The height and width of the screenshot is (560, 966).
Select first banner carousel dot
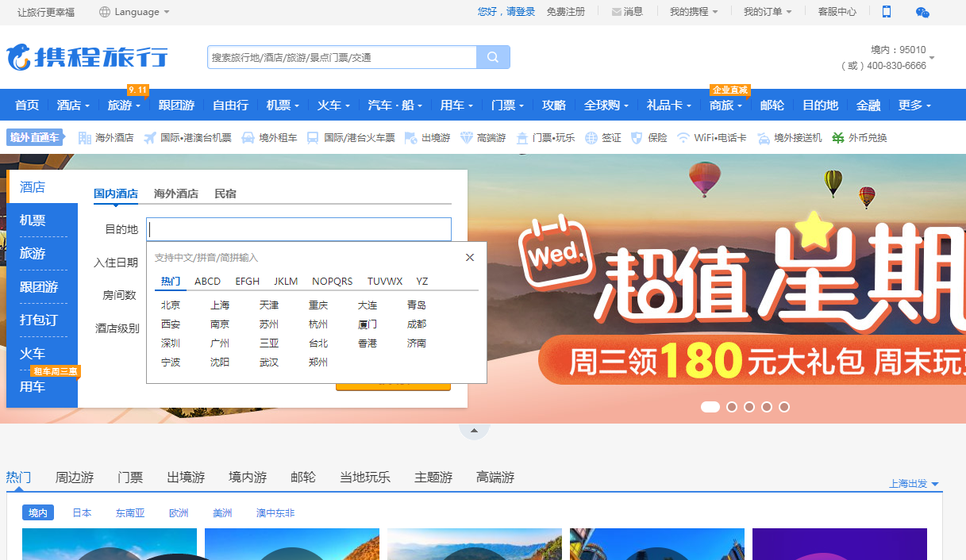point(710,407)
